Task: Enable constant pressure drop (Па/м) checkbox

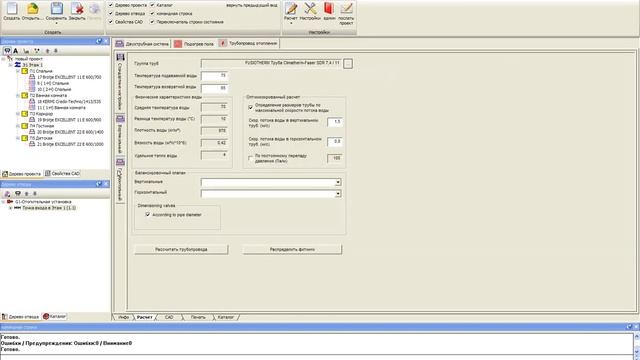Action: pyautogui.click(x=251, y=158)
